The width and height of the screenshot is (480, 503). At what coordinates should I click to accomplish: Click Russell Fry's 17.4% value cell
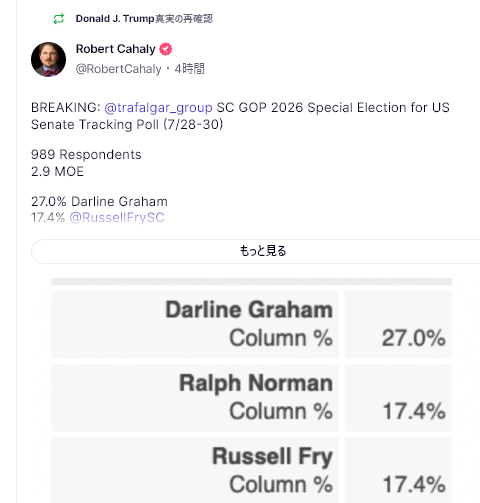(398, 470)
